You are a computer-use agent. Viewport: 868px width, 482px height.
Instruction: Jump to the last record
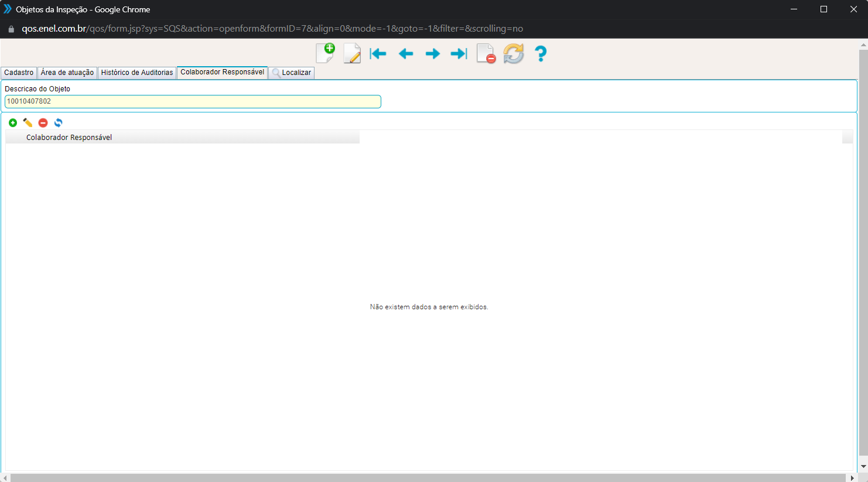pyautogui.click(x=459, y=54)
